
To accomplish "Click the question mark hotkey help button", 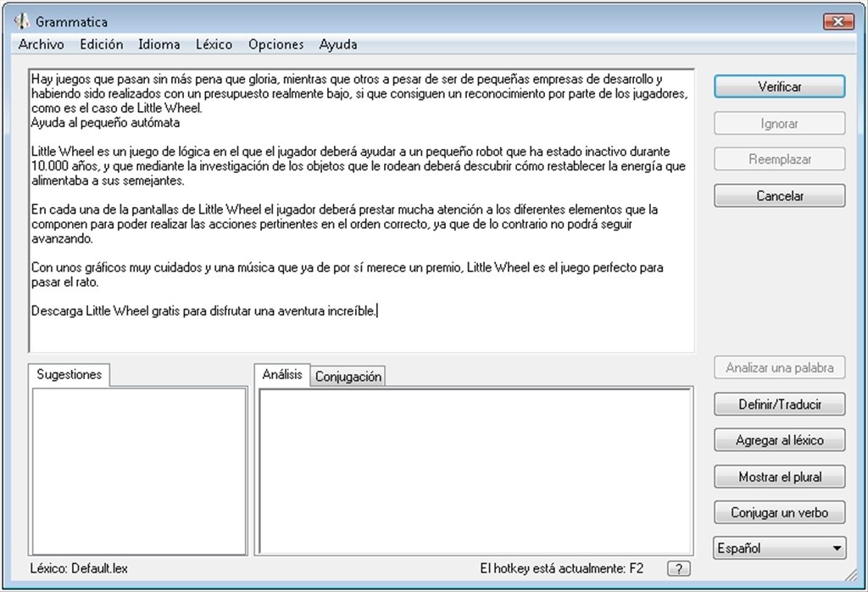I will (x=679, y=568).
